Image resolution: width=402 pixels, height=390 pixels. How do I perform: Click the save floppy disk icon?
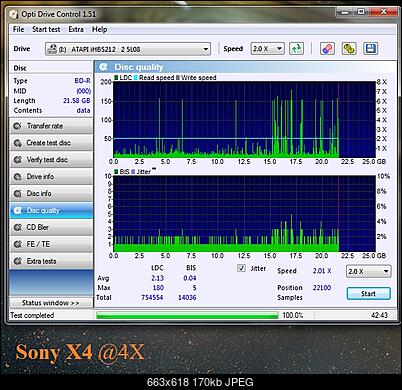371,49
